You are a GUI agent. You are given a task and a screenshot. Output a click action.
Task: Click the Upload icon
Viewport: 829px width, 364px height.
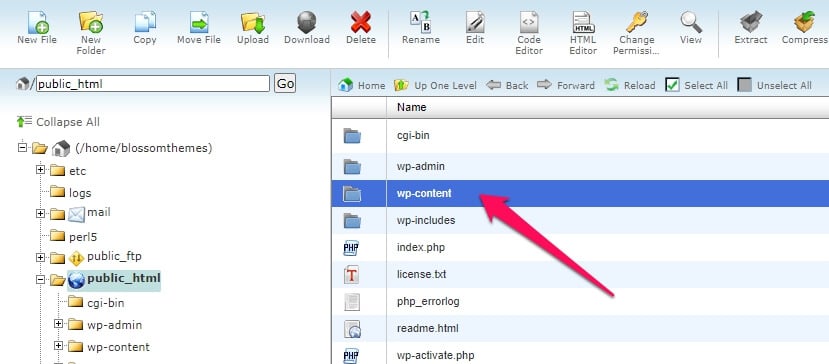253,22
